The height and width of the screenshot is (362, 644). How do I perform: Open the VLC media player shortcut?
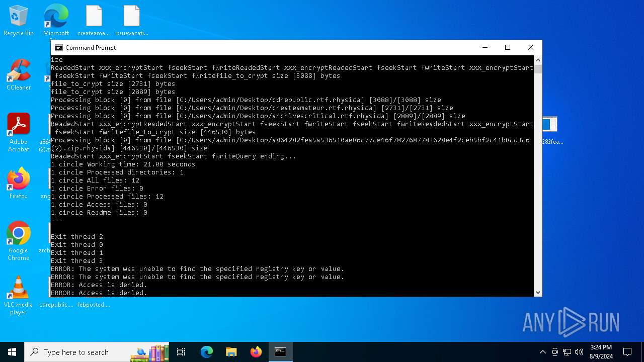(x=19, y=296)
